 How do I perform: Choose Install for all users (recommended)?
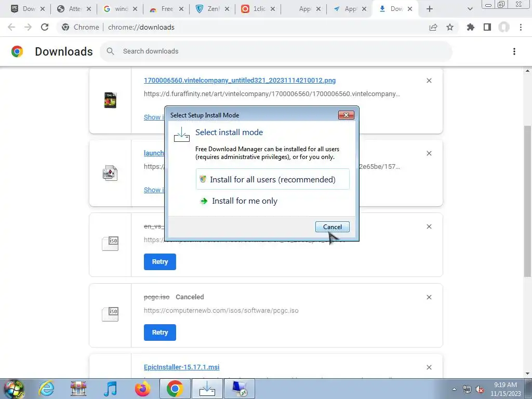click(272, 179)
